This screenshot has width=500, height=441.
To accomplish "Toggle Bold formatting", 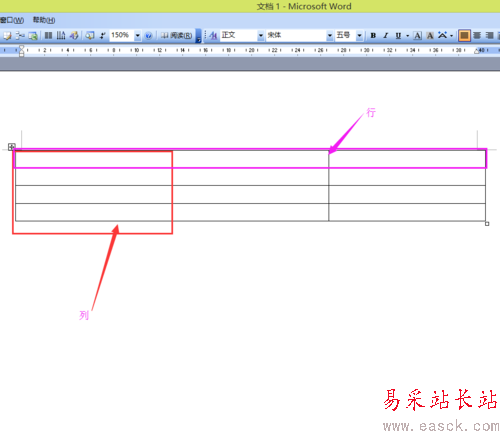I will [373, 35].
